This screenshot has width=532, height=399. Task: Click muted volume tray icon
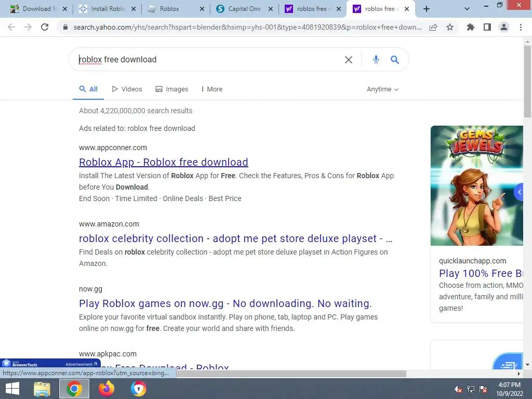(458, 389)
